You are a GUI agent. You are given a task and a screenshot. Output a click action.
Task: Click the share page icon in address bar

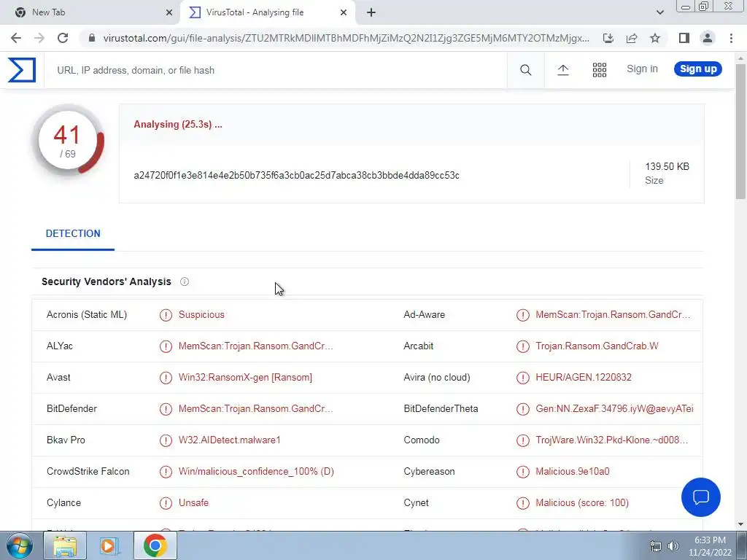click(x=632, y=38)
